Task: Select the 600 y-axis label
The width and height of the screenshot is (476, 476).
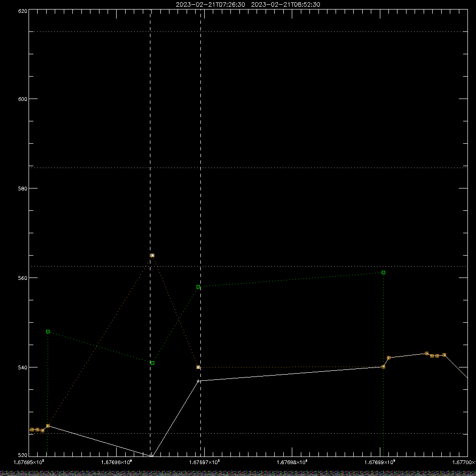Action: click(23, 99)
